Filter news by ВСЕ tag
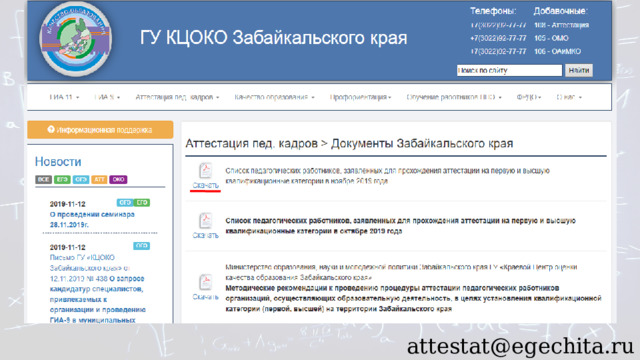 coord(43,179)
